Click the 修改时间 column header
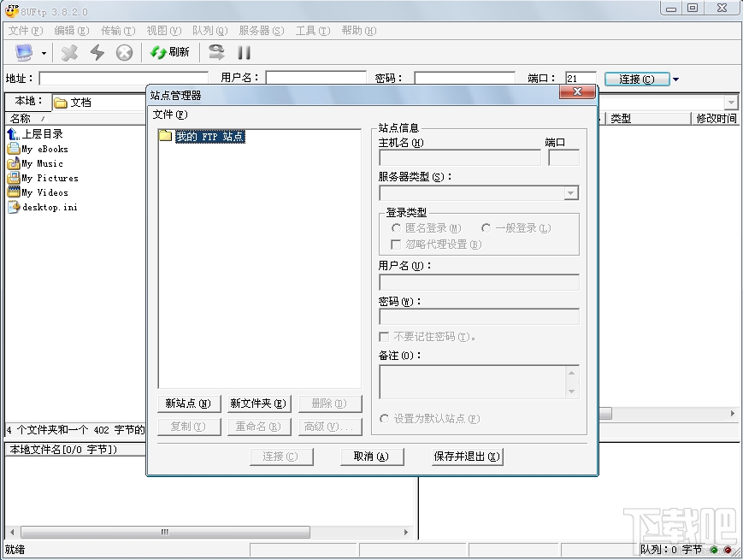Image resolution: width=743 pixels, height=560 pixels. click(x=716, y=119)
